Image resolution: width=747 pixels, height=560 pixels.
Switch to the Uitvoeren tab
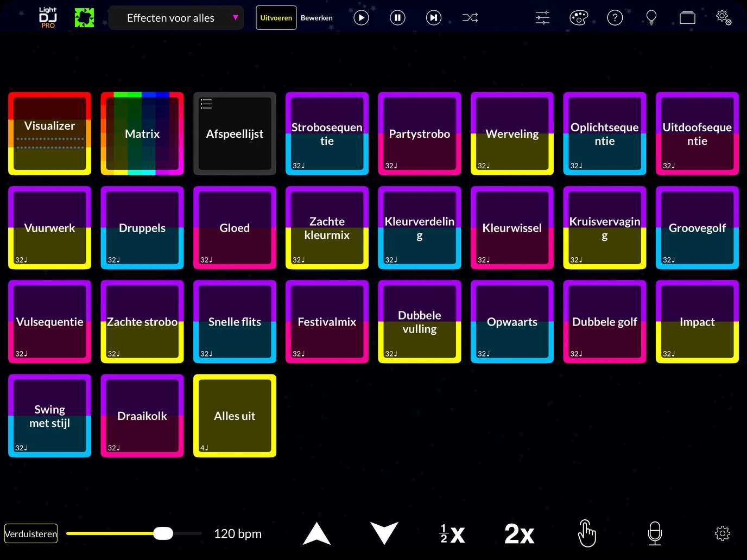(x=276, y=18)
